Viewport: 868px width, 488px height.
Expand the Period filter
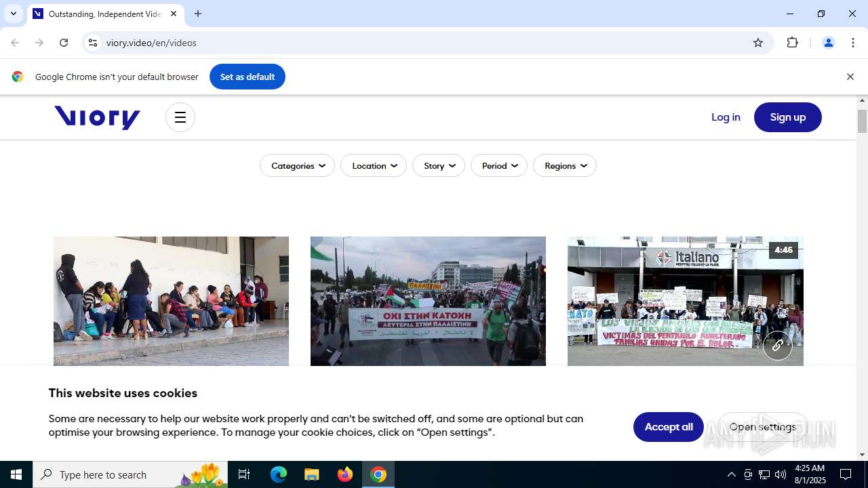(x=499, y=166)
